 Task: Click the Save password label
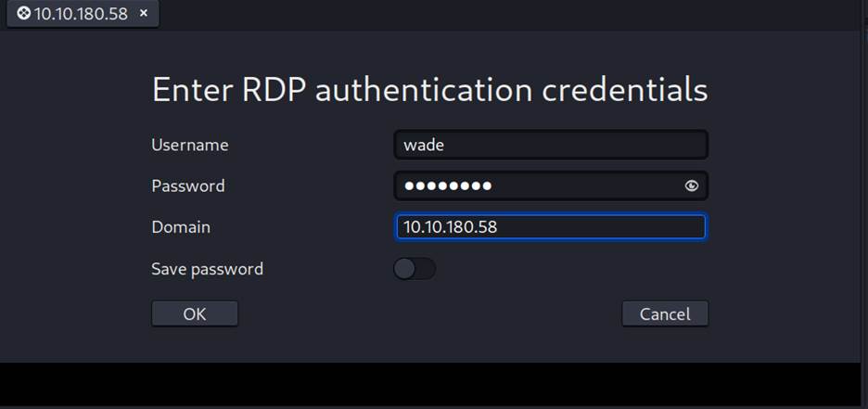pyautogui.click(x=207, y=269)
